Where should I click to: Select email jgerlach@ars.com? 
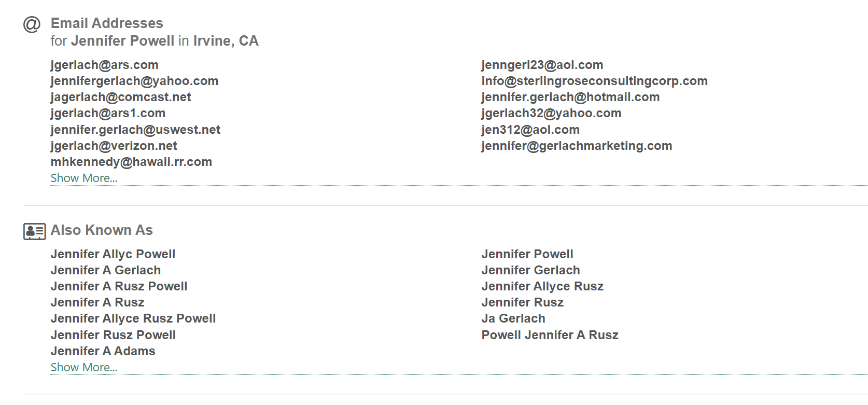pos(105,65)
